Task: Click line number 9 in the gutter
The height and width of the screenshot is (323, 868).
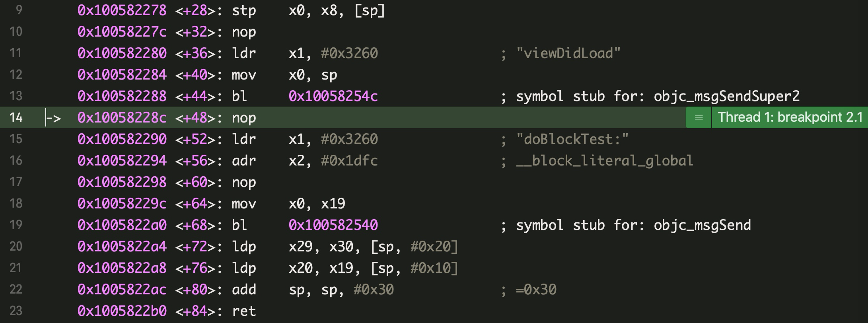Action: 18,10
